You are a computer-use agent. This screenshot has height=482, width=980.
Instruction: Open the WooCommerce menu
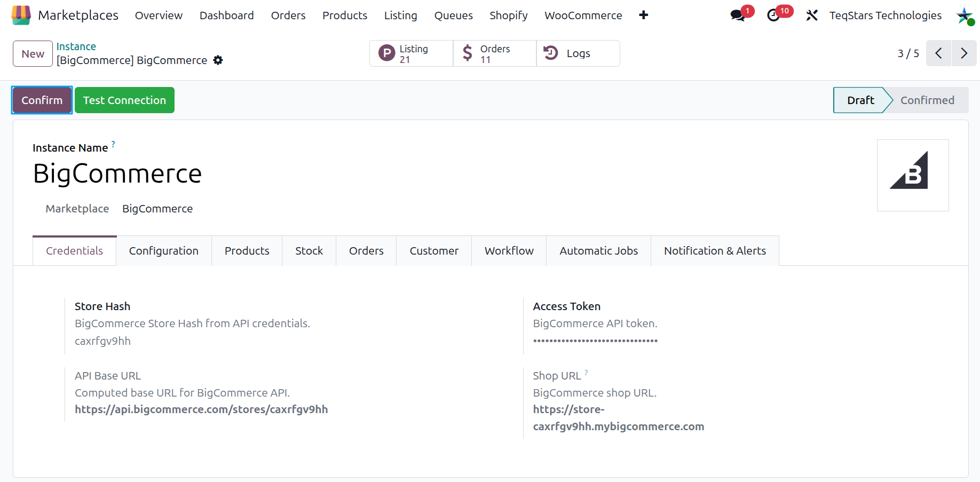[x=583, y=15]
